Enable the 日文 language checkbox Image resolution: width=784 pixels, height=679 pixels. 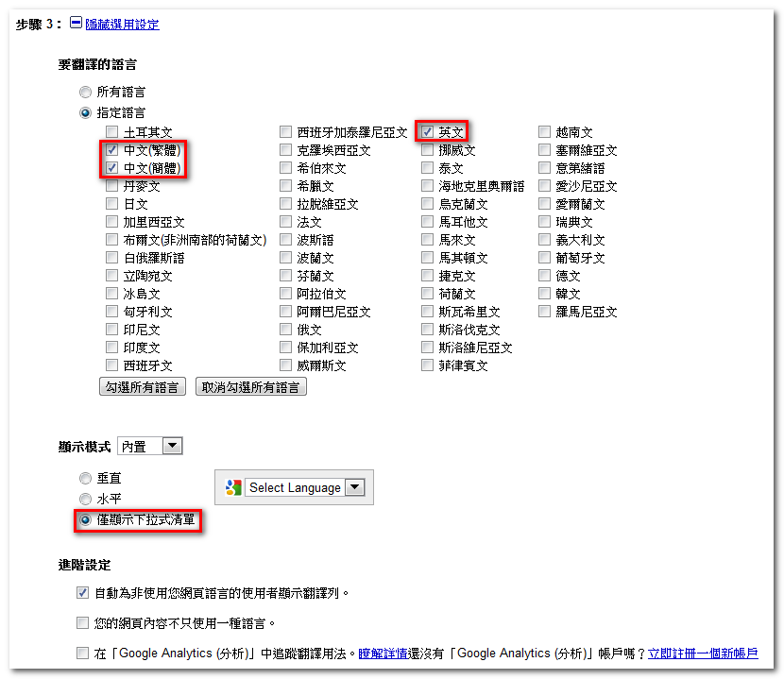(x=112, y=204)
